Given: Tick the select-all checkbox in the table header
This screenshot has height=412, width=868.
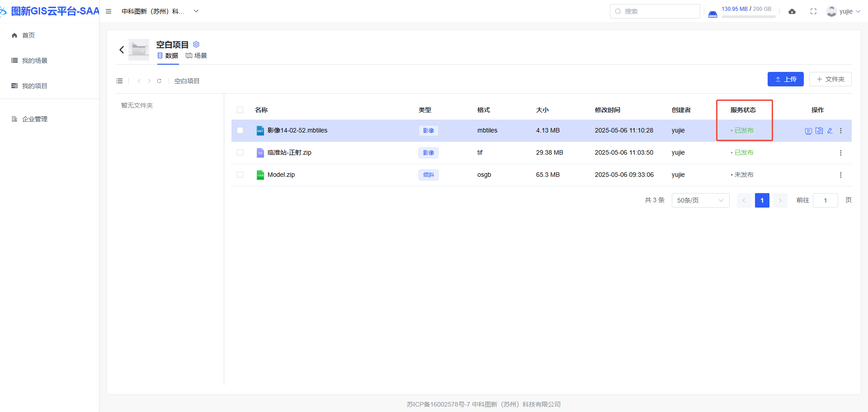Looking at the screenshot, I should pyautogui.click(x=240, y=110).
